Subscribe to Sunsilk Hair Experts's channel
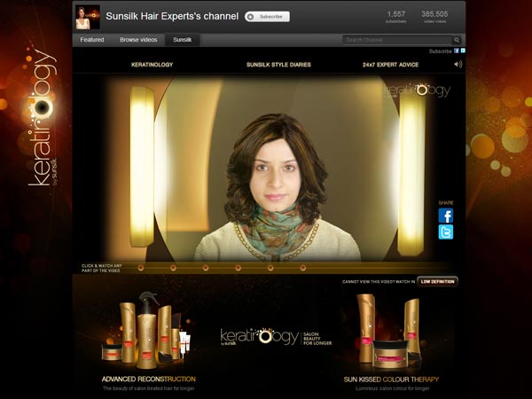Viewport: 532px width, 399px height. (x=267, y=16)
